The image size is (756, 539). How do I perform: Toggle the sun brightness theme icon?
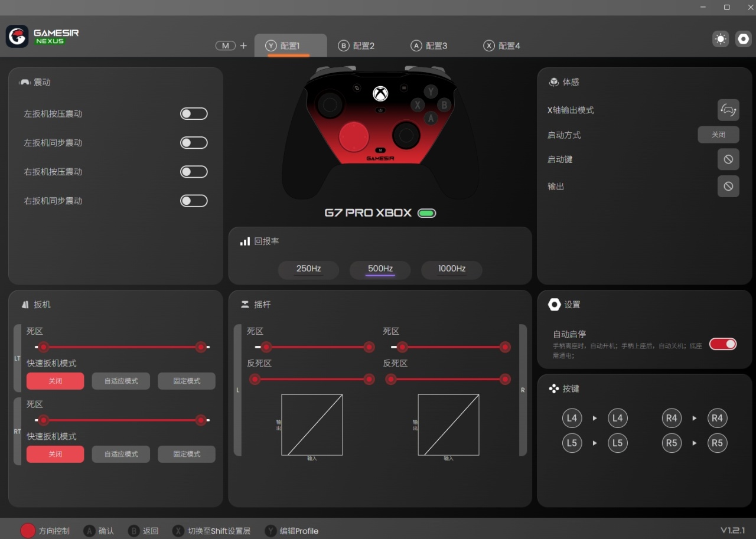(x=721, y=39)
